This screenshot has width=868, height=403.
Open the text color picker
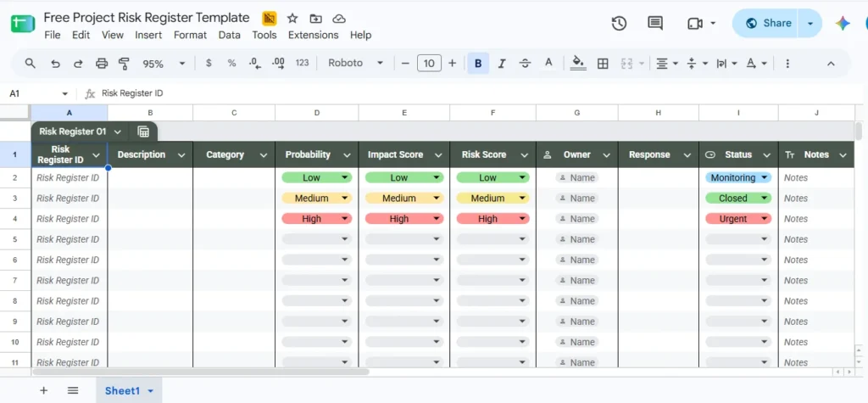pyautogui.click(x=548, y=63)
